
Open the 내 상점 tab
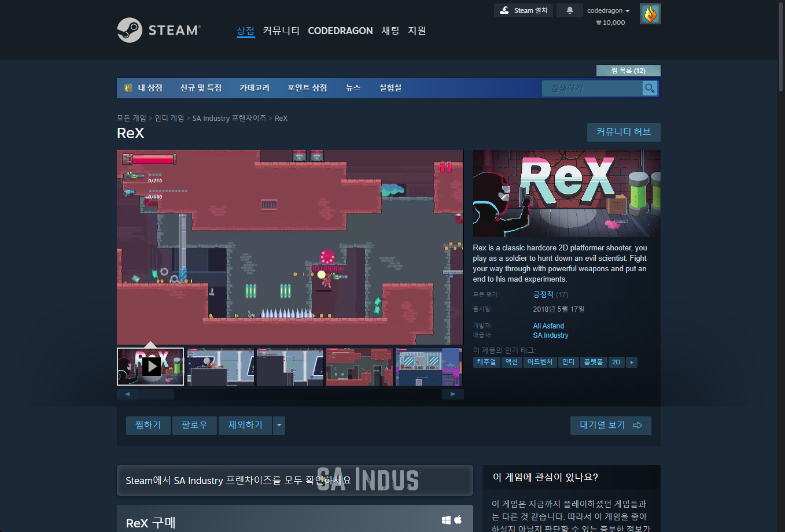[143, 88]
